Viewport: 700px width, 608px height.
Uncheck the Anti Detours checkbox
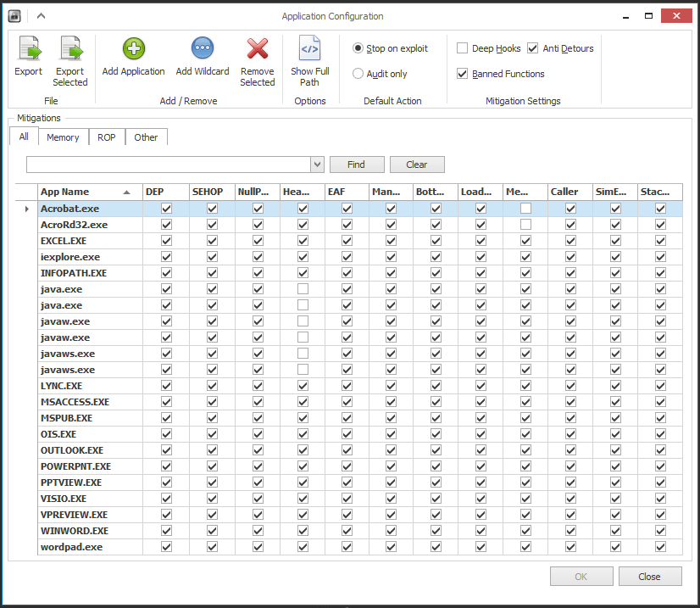[x=532, y=47]
